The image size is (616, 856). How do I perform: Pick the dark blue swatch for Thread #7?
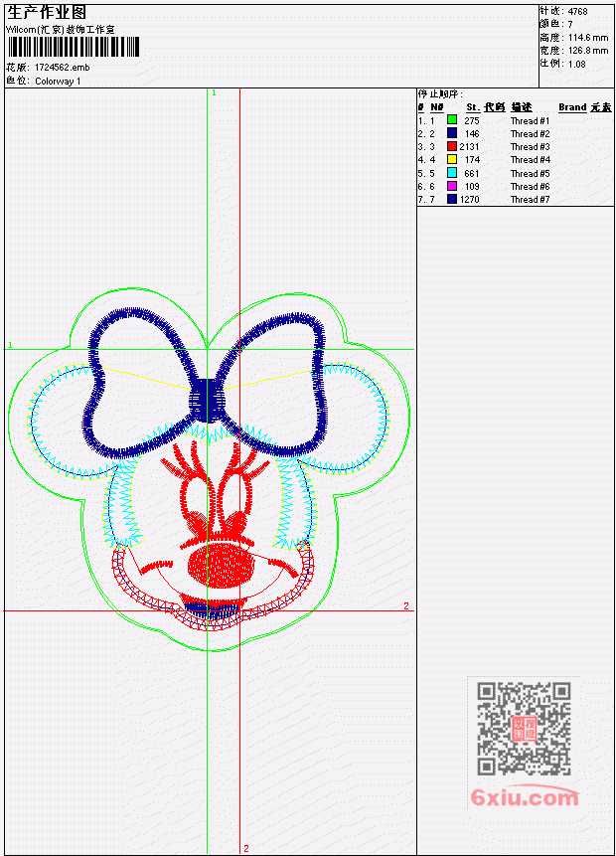click(x=452, y=199)
